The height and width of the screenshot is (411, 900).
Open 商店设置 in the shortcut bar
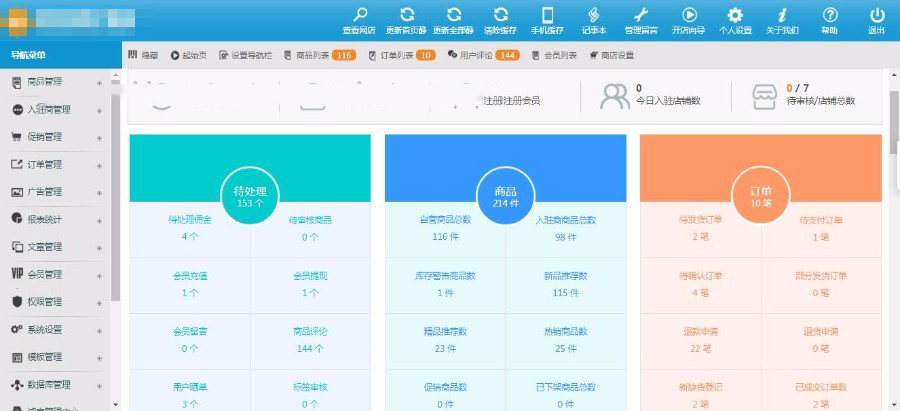point(611,56)
